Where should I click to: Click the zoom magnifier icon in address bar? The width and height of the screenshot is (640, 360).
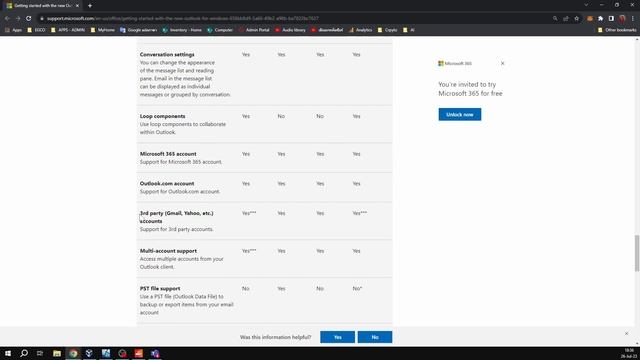(555, 18)
